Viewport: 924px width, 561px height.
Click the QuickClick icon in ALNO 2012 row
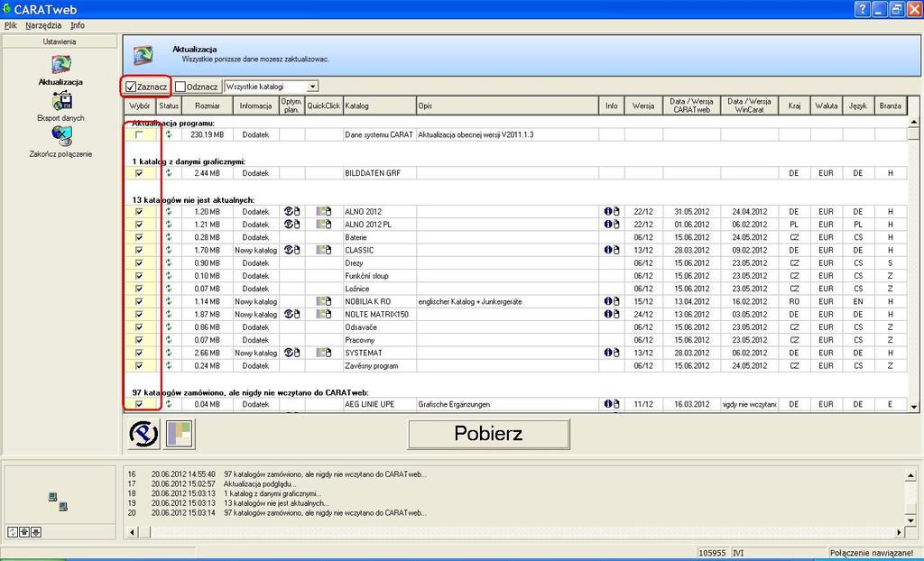pos(324,212)
